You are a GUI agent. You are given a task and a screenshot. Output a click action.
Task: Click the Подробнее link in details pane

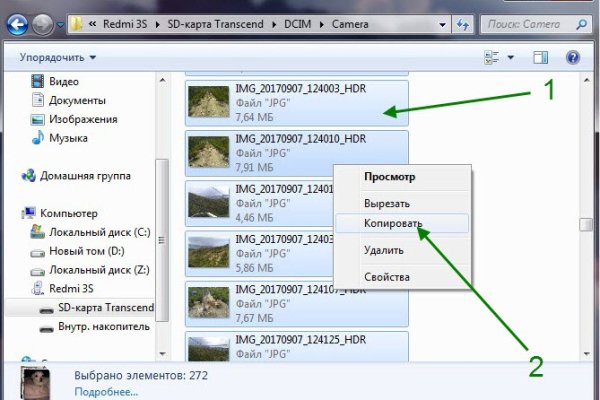pyautogui.click(x=106, y=391)
